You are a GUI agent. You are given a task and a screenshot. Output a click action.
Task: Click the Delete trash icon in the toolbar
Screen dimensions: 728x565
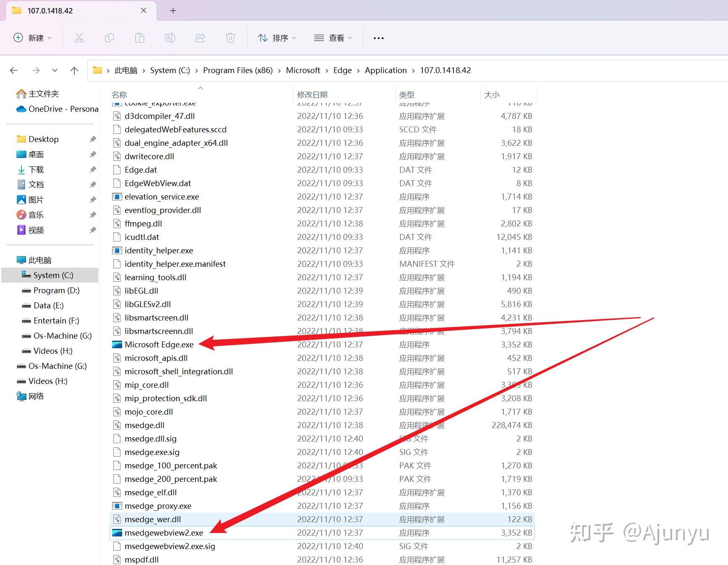coord(230,38)
